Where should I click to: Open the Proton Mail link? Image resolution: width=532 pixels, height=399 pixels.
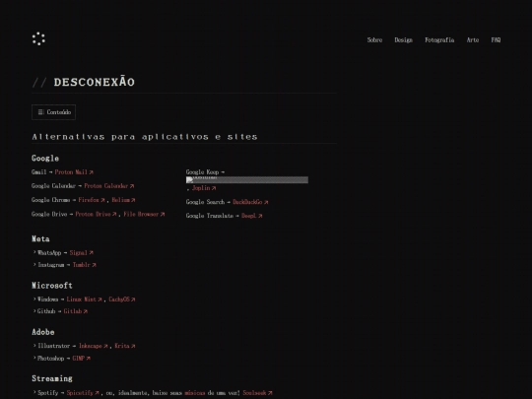point(74,172)
